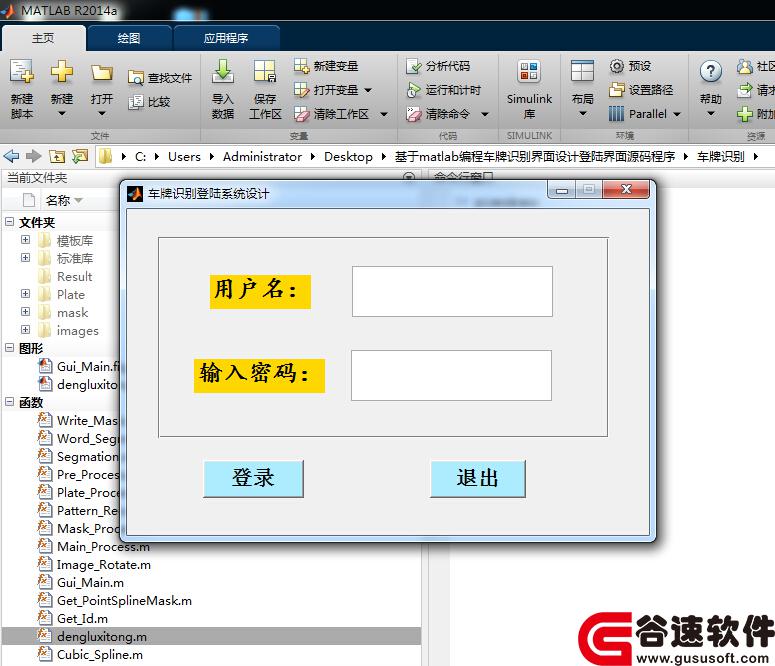Click Analyze Code (分析代码)
Screen dimensions: 775x666
438,66
